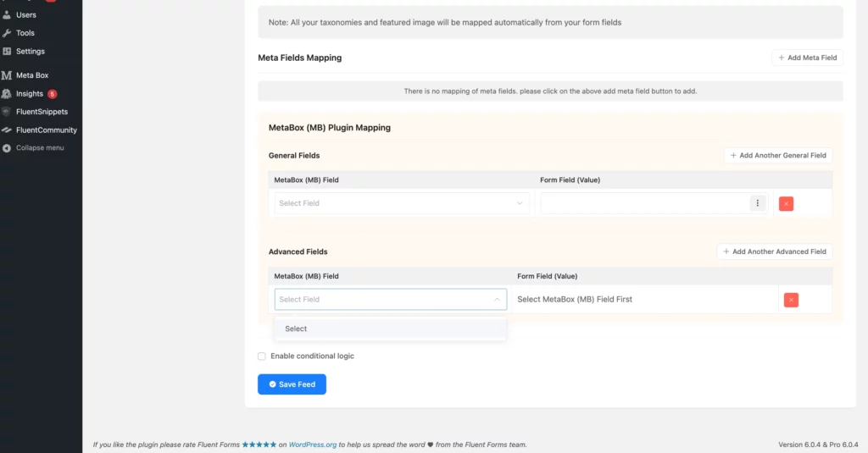Open the WordPress.org link
868x453 pixels.
pyautogui.click(x=313, y=445)
